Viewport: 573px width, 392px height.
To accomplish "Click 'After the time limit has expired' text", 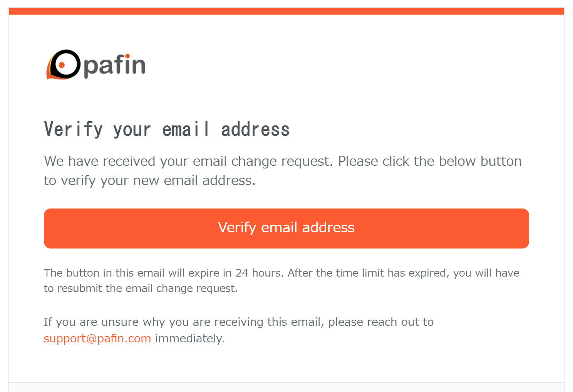I will pyautogui.click(x=369, y=273).
